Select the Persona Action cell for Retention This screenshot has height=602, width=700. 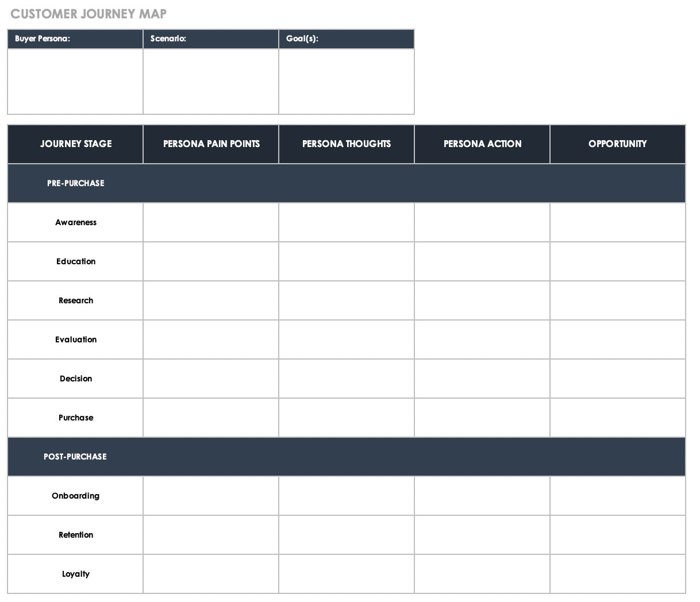482,535
